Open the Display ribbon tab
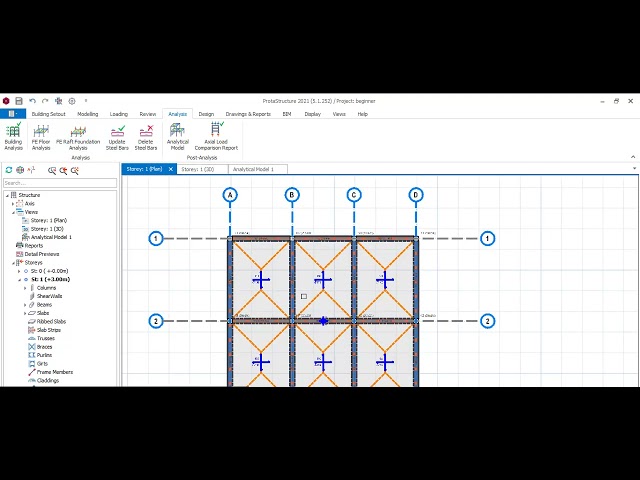 click(313, 114)
